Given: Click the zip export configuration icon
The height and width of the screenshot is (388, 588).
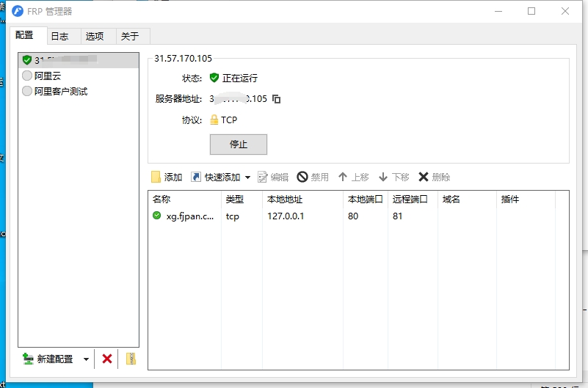Looking at the screenshot, I should click(131, 359).
